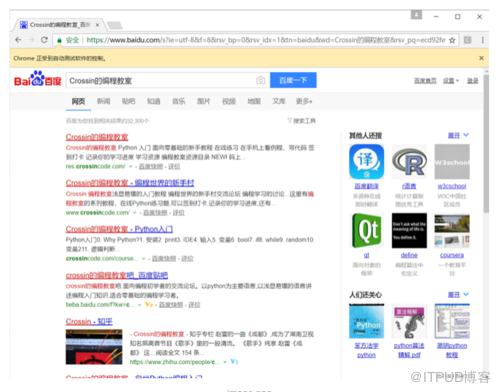Switch to the 新闻 search tab
The height and width of the screenshot is (392, 500).
coord(103,101)
